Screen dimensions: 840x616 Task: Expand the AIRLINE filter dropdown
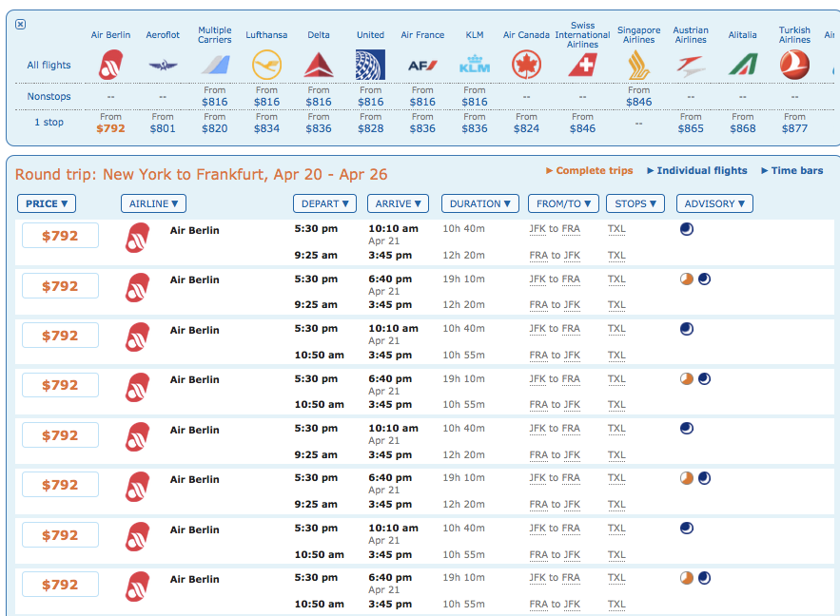(153, 203)
